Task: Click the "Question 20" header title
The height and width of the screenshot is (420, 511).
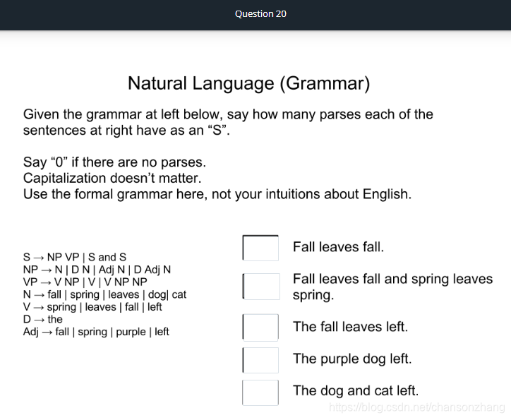Action: (260, 14)
